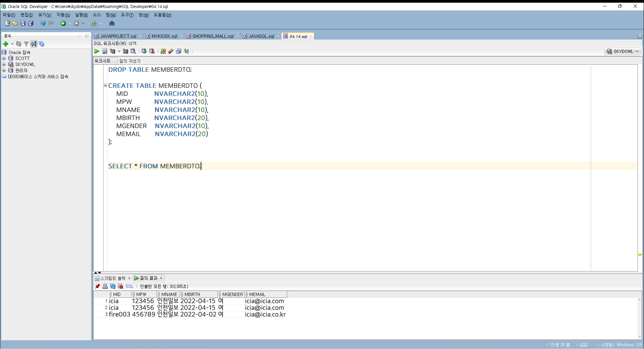Click the Explain Plan icon
The width and height of the screenshot is (644, 349).
point(113,51)
